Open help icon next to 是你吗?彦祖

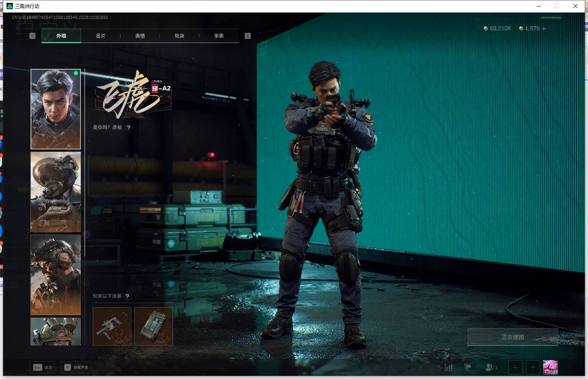[129, 128]
